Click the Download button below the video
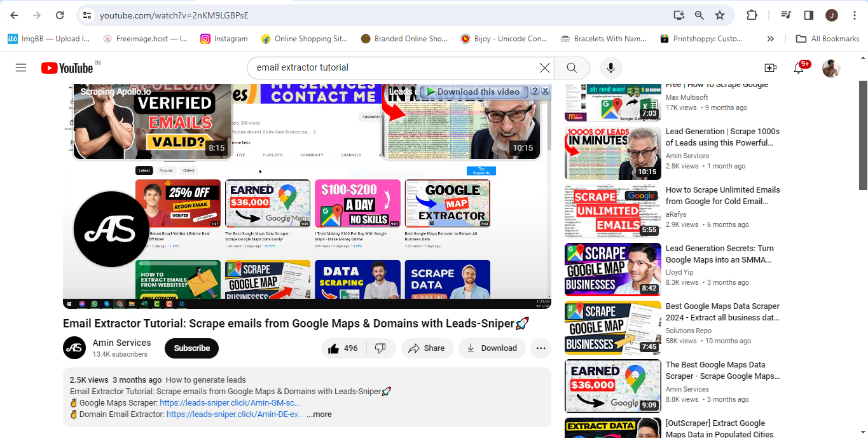This screenshot has width=868, height=438. coord(492,348)
